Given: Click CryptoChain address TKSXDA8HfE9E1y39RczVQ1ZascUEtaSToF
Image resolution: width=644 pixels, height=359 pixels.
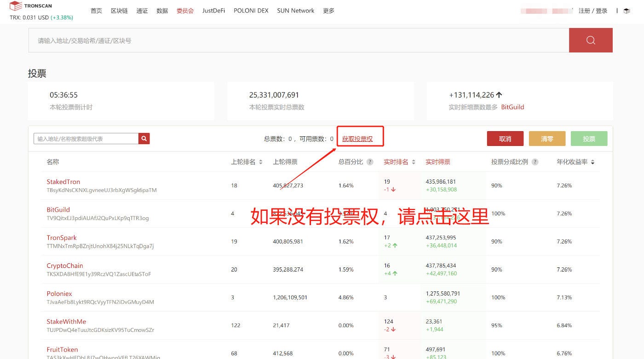Looking at the screenshot, I should tap(99, 274).
